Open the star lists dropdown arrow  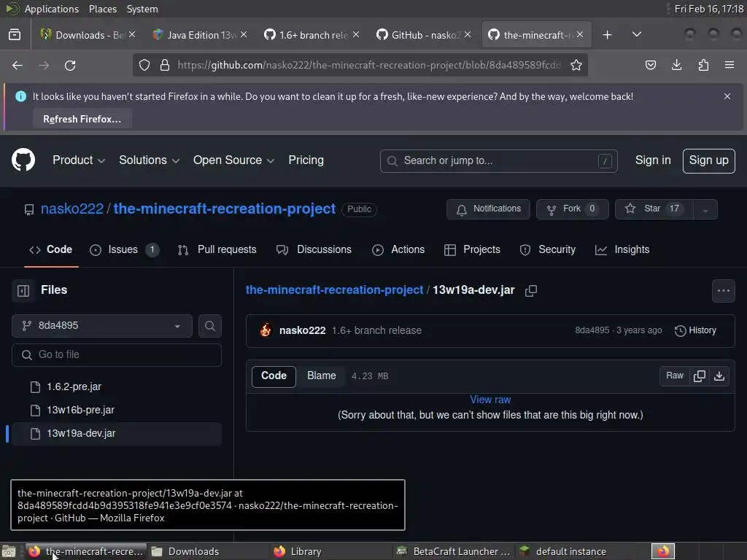click(705, 209)
